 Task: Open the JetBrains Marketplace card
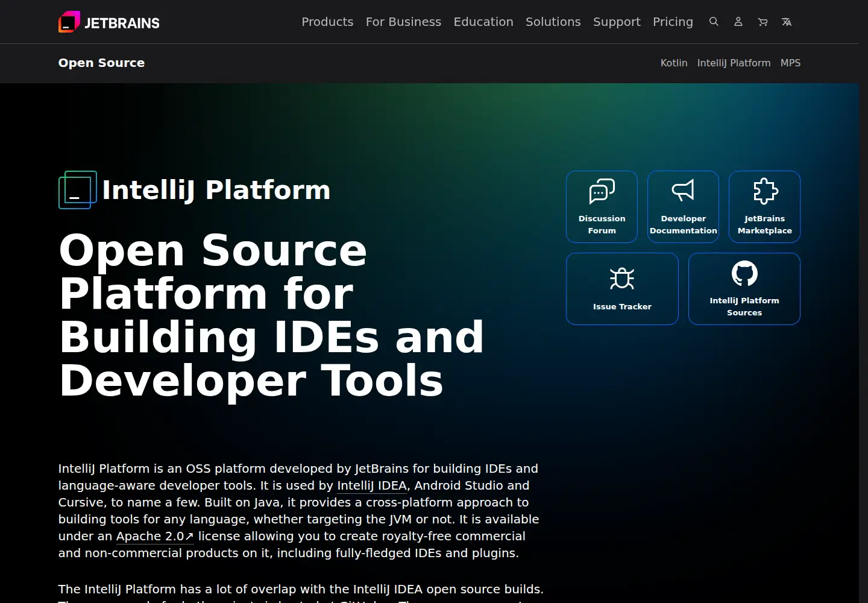(764, 207)
